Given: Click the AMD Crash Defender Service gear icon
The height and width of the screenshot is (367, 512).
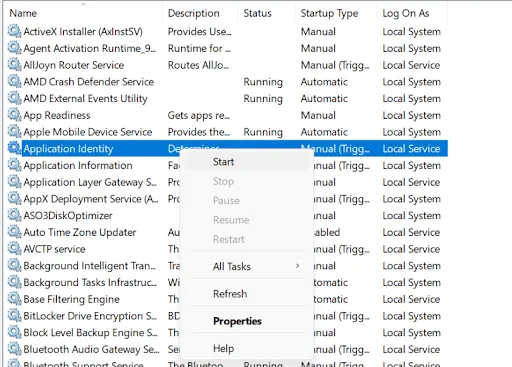Looking at the screenshot, I should click(14, 81).
